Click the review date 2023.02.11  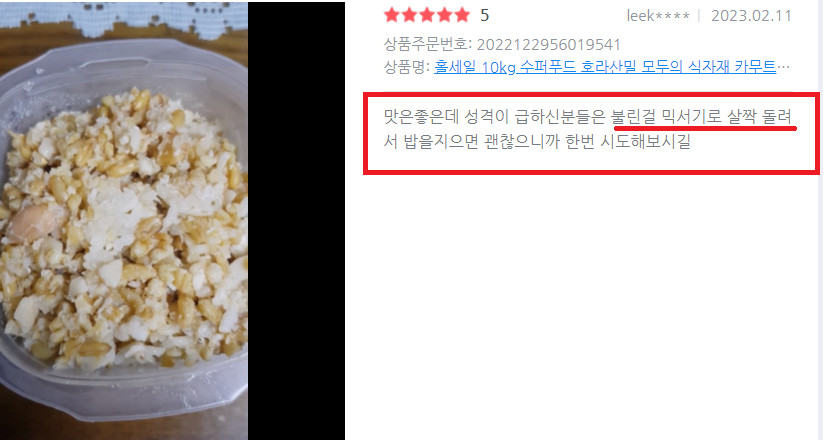tap(751, 16)
